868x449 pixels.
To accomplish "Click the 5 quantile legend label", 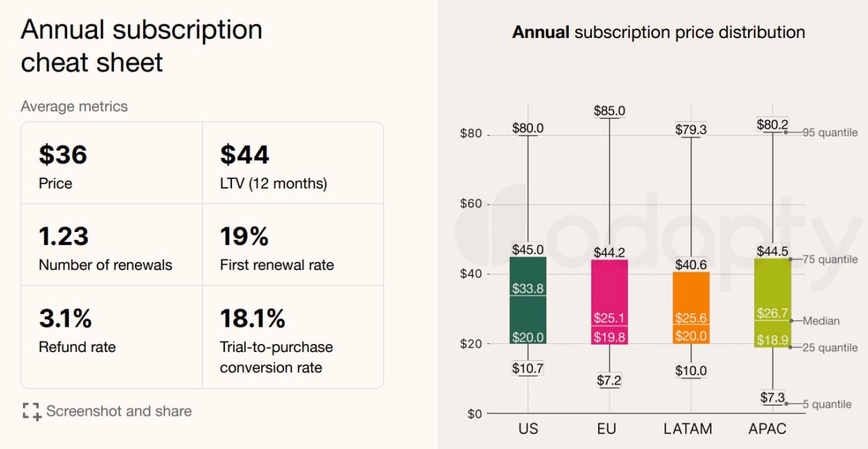I will coord(827,404).
